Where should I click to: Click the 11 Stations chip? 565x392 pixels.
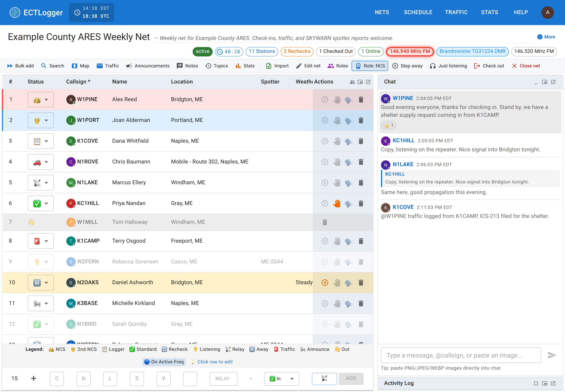(262, 51)
